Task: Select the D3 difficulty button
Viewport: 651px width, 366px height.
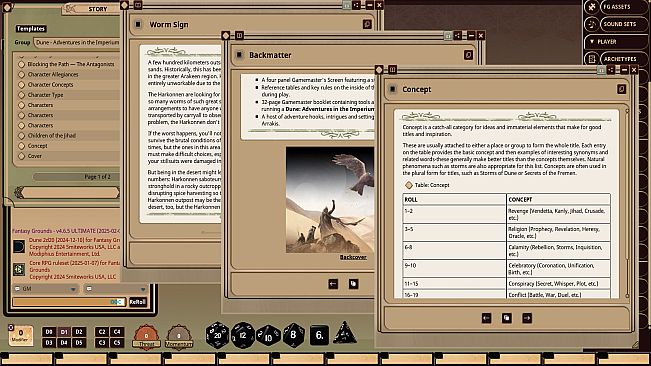Action: tap(49, 342)
